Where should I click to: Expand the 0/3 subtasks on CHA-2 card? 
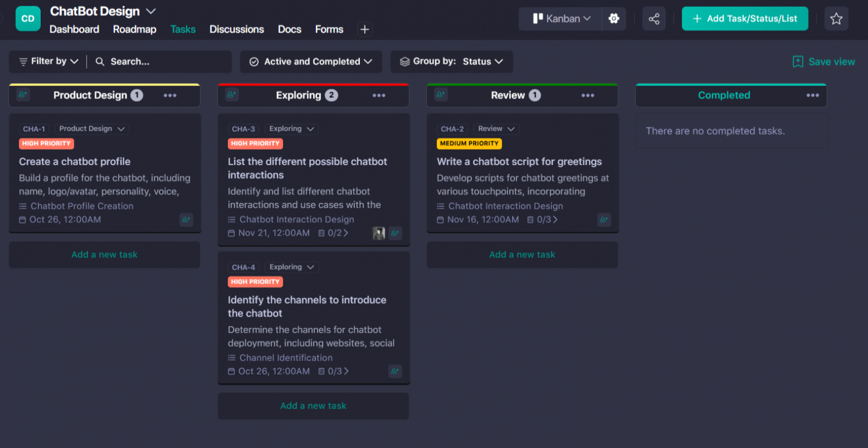point(543,219)
